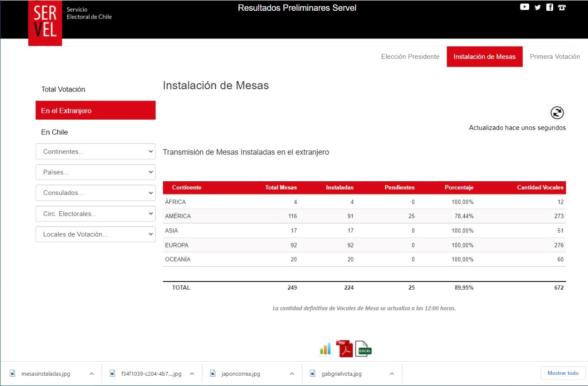The height and width of the screenshot is (386, 588).
Task: Click the SERVEL red logo
Action: (x=45, y=23)
